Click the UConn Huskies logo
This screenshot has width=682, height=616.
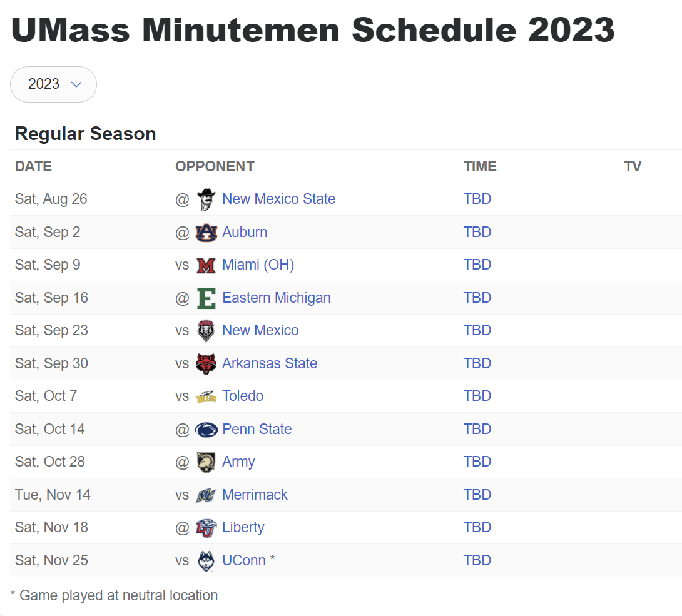click(x=206, y=561)
